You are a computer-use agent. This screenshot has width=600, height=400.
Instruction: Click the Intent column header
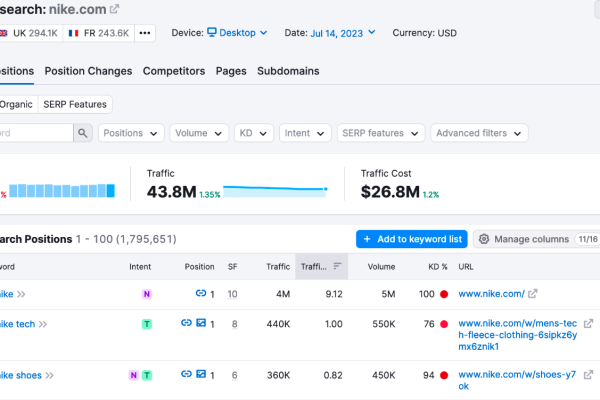(x=140, y=267)
